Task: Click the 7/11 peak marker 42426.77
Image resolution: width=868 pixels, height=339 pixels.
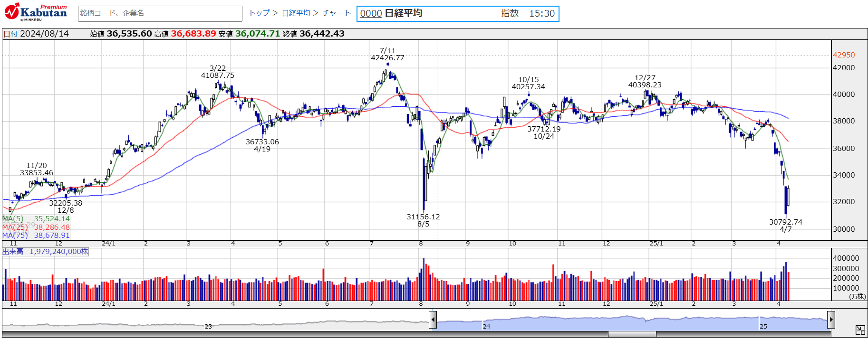Action: [387, 55]
